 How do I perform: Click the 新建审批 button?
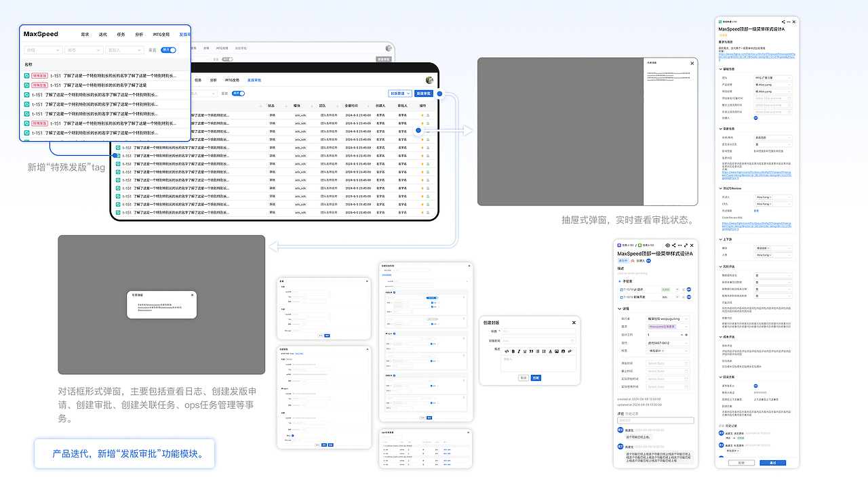[424, 94]
